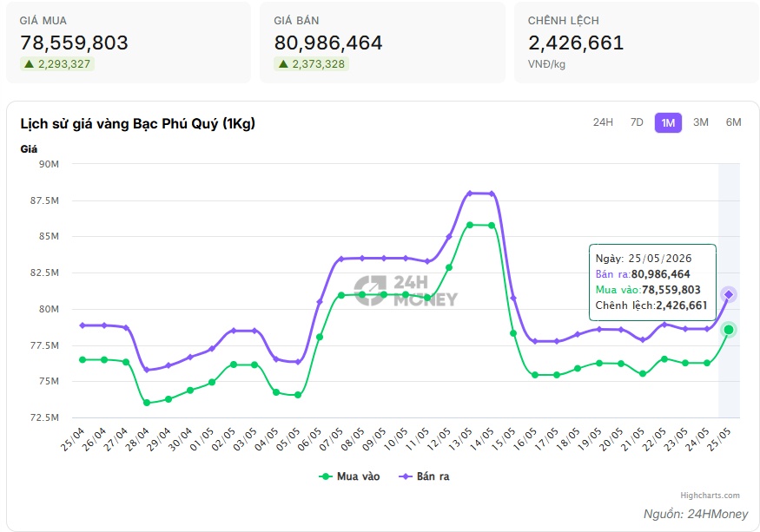Viewport: 760px width, 532px height.
Task: Click the VNĐ/kg unit label
Action: [x=546, y=64]
